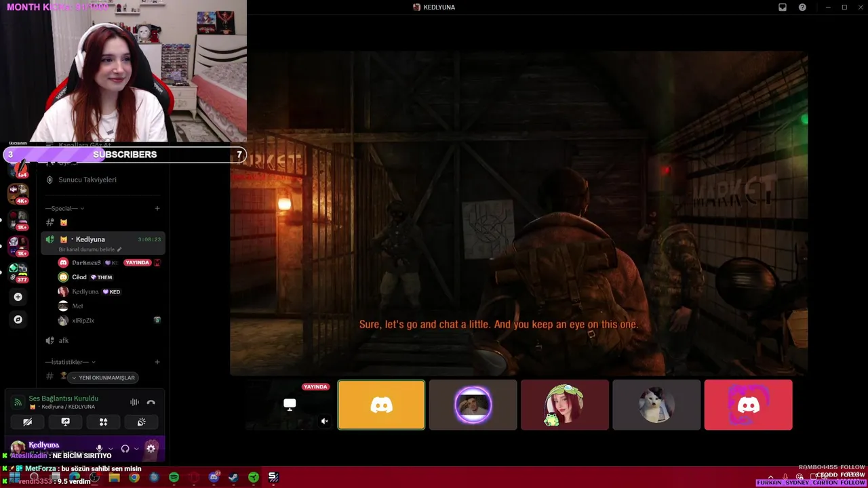Select user DarknesS in voice channel
This screenshot has height=488, width=868.
tap(86, 262)
